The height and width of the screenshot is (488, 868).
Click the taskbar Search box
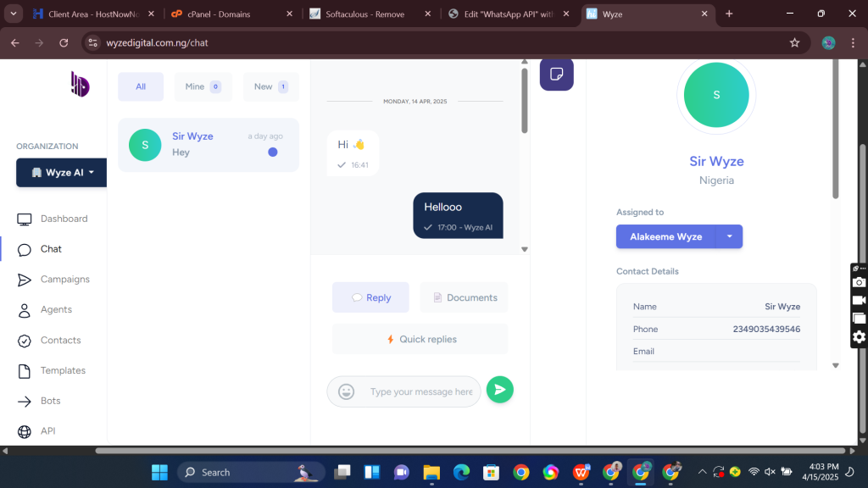coord(251,473)
